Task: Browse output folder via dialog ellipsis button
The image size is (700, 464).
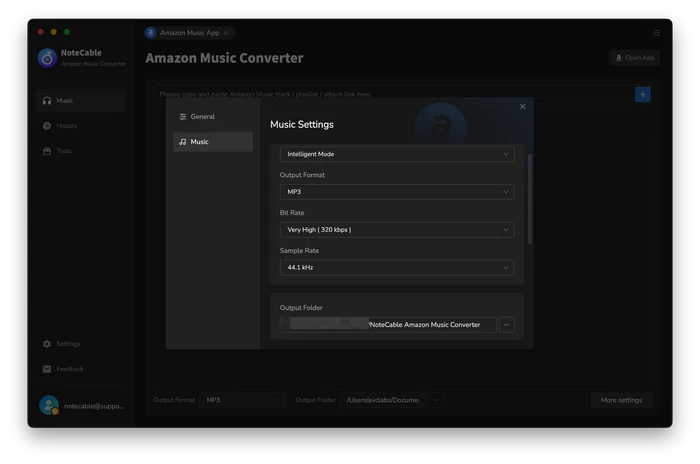Action: click(507, 325)
